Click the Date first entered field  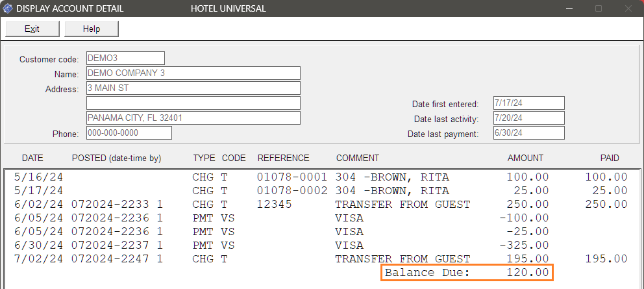click(529, 103)
